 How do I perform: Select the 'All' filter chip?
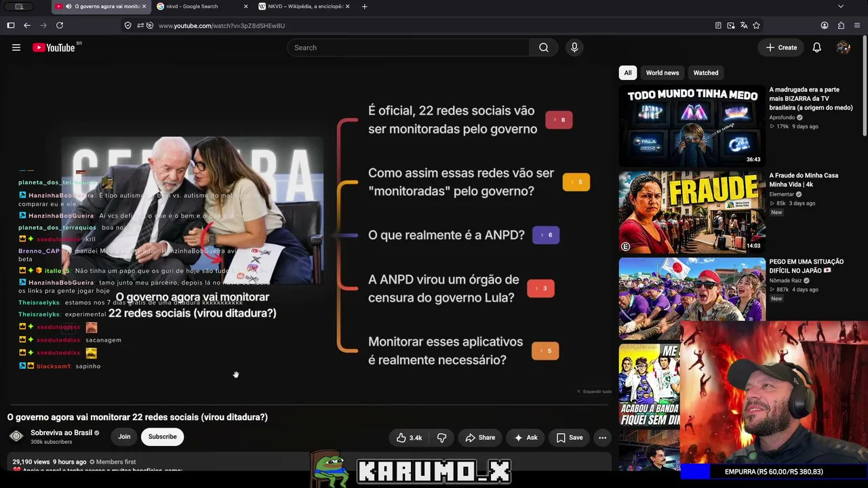(628, 73)
